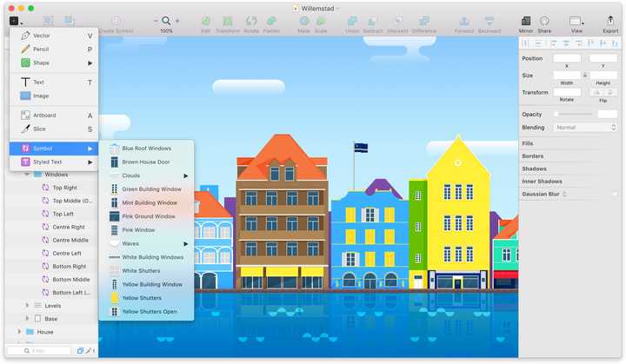The height and width of the screenshot is (364, 626).
Task: Expand the House folder in layer list
Action: [x=19, y=332]
